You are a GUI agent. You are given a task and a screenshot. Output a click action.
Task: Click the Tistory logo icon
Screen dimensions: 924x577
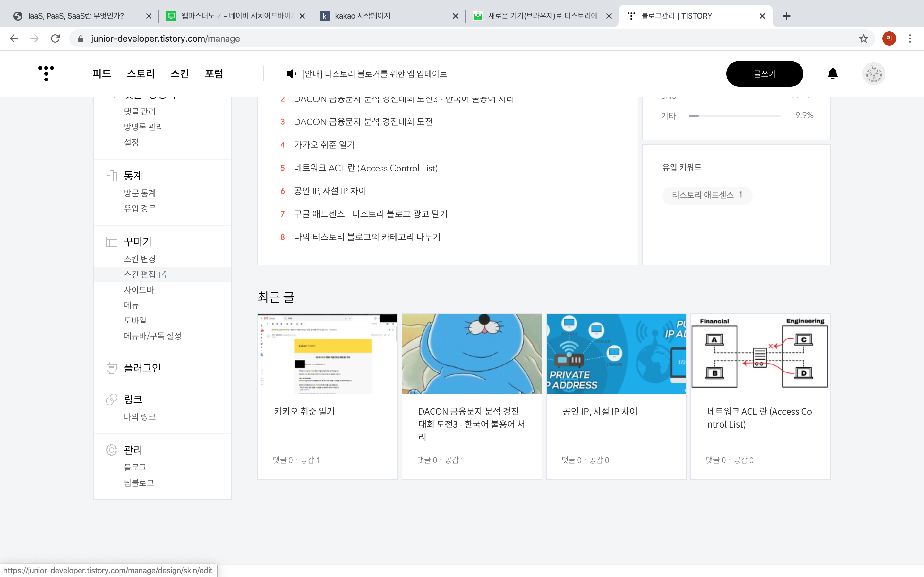[46, 73]
